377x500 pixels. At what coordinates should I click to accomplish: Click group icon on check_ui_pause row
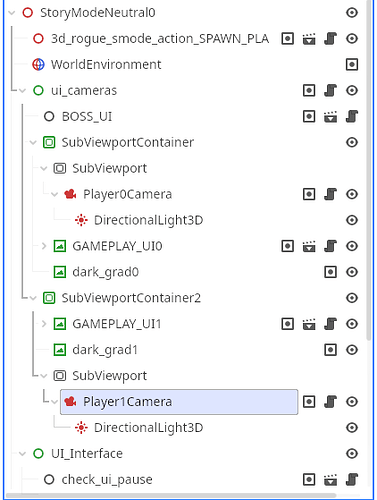coord(309,479)
